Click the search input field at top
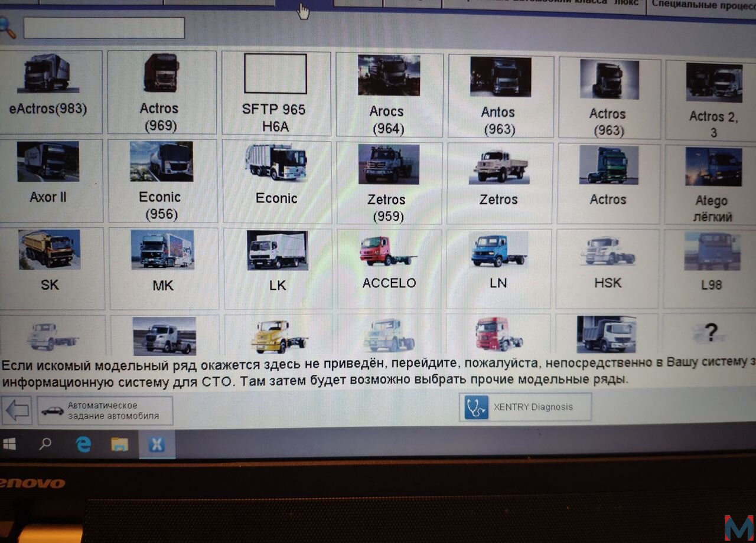 click(104, 28)
